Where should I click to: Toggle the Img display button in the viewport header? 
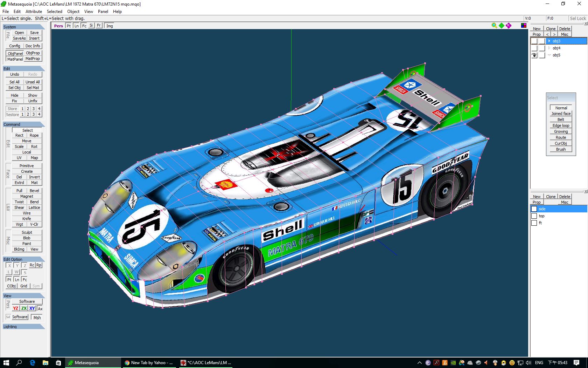click(110, 26)
